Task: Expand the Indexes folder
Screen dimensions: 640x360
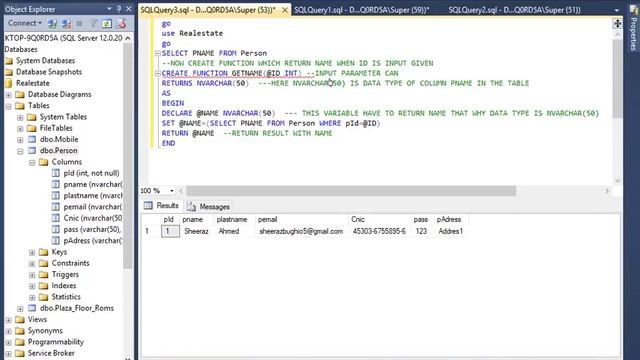Action: [x=32, y=286]
